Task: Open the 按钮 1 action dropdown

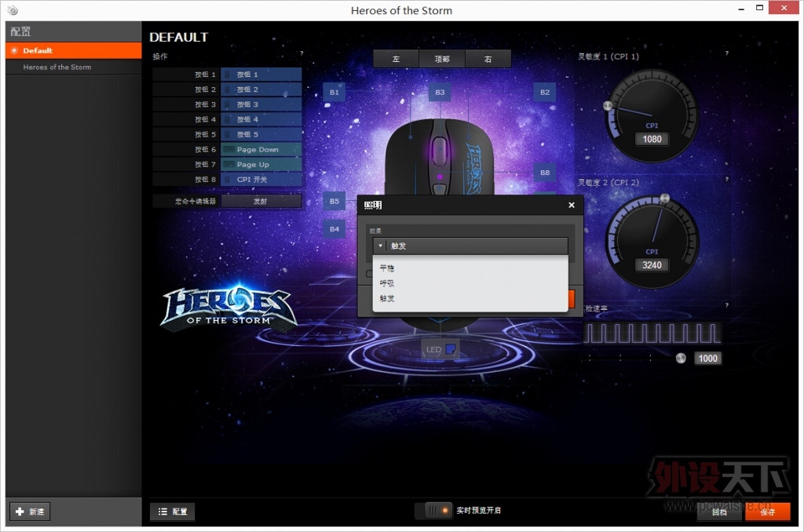Action: [x=261, y=75]
